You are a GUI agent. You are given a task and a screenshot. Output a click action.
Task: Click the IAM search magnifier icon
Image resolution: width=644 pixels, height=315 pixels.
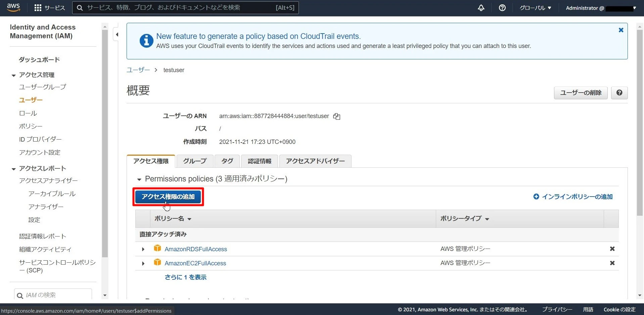click(20, 296)
